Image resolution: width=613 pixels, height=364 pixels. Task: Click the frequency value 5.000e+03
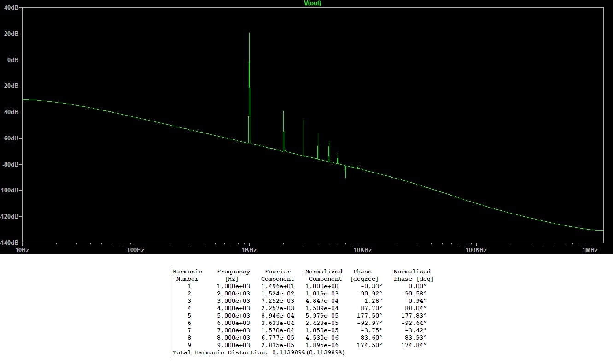click(234, 316)
